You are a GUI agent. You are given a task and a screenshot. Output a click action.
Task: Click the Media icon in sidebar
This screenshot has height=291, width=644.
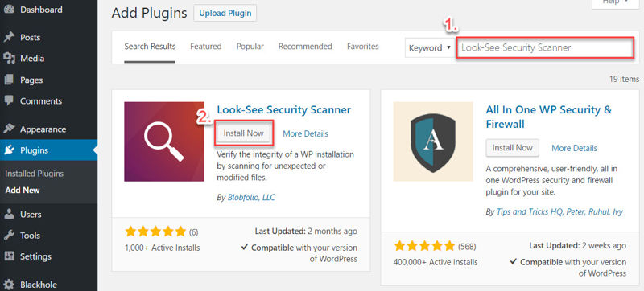coord(9,59)
